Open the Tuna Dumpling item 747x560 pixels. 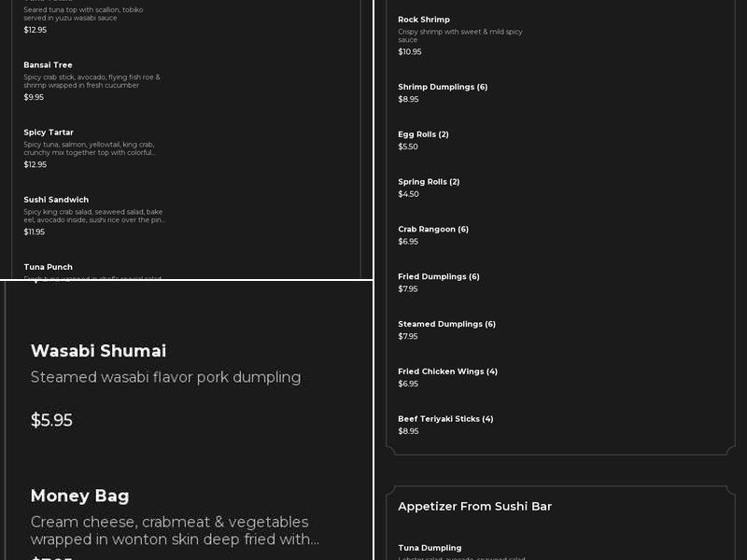(x=430, y=548)
